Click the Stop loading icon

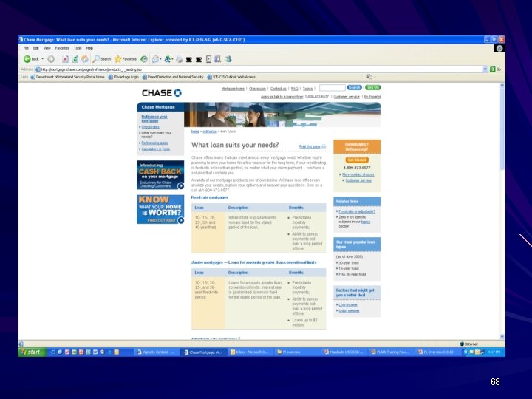click(65, 59)
